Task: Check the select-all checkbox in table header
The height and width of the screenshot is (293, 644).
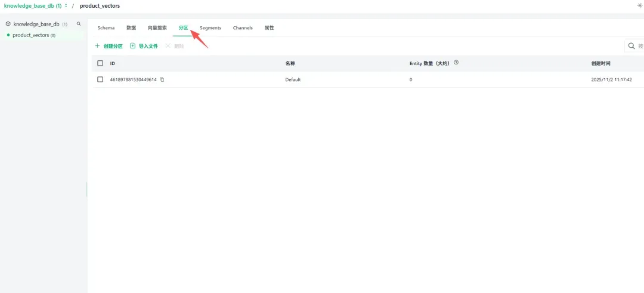Action: (x=100, y=63)
